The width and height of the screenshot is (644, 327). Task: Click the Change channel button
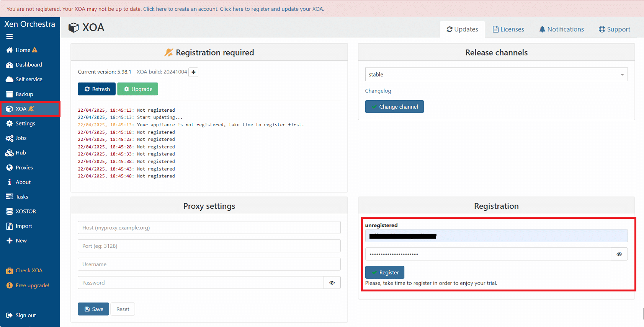point(394,107)
